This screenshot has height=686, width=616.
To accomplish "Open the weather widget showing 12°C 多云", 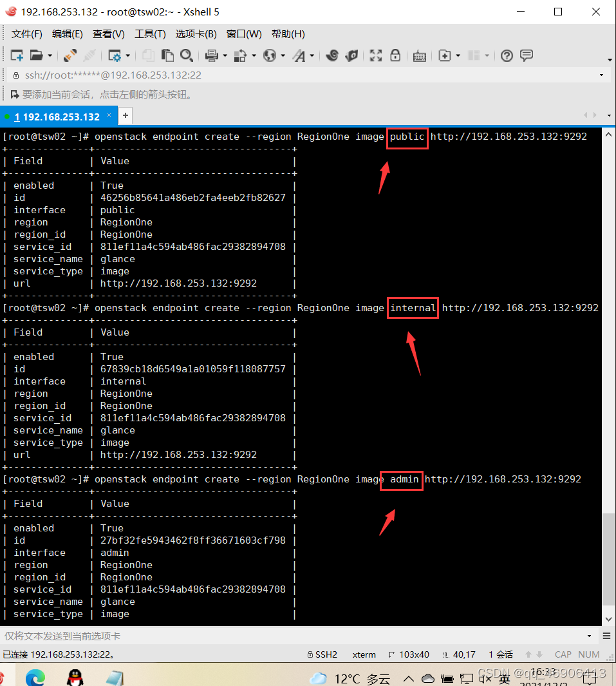I will pos(350,678).
